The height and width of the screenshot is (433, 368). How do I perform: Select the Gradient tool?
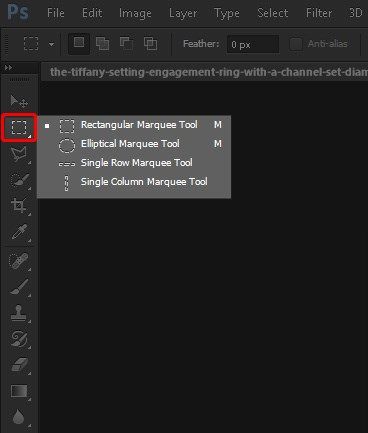(x=19, y=391)
